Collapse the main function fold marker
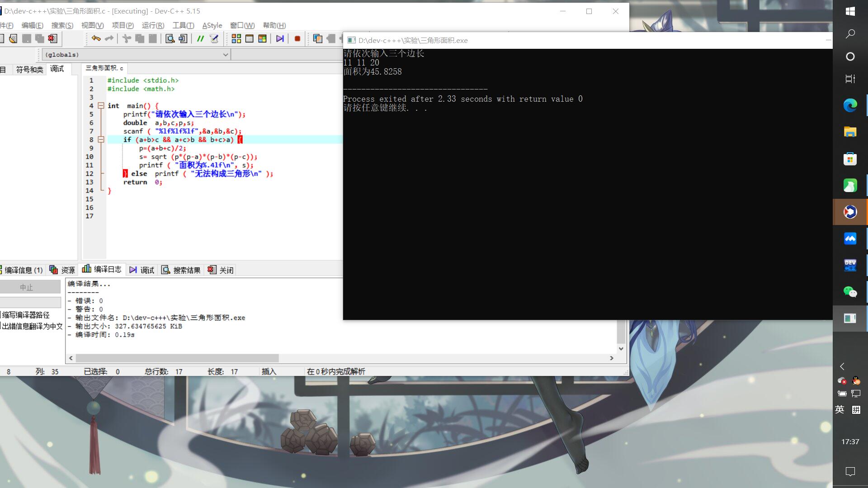Viewport: 868px width, 488px height. pos(101,106)
